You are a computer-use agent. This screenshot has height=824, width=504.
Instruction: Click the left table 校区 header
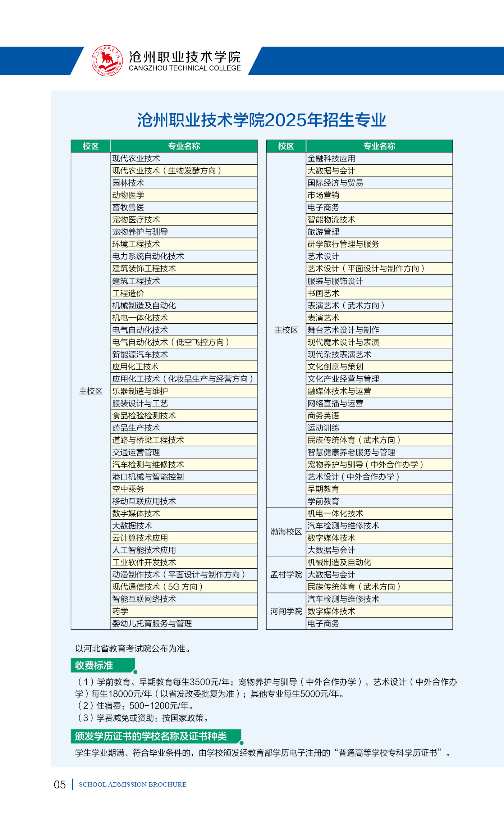(x=91, y=146)
